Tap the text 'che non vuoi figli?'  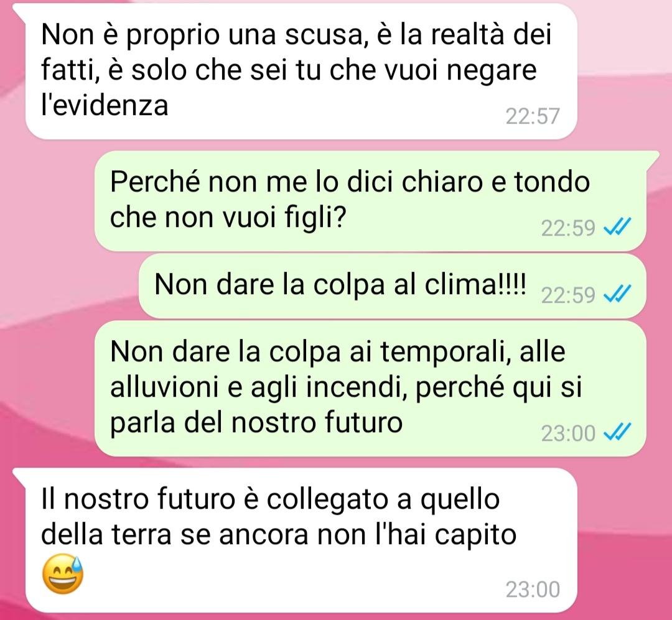228,218
